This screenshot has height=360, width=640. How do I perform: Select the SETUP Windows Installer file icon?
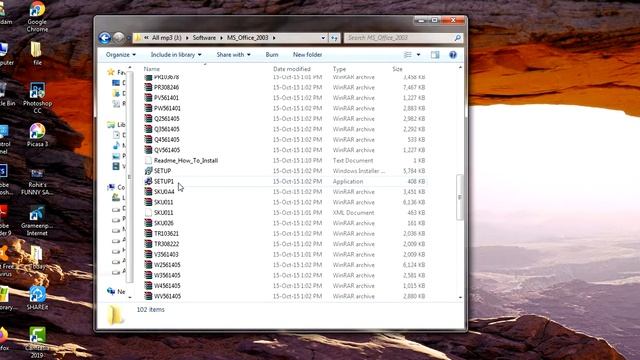[x=148, y=171]
